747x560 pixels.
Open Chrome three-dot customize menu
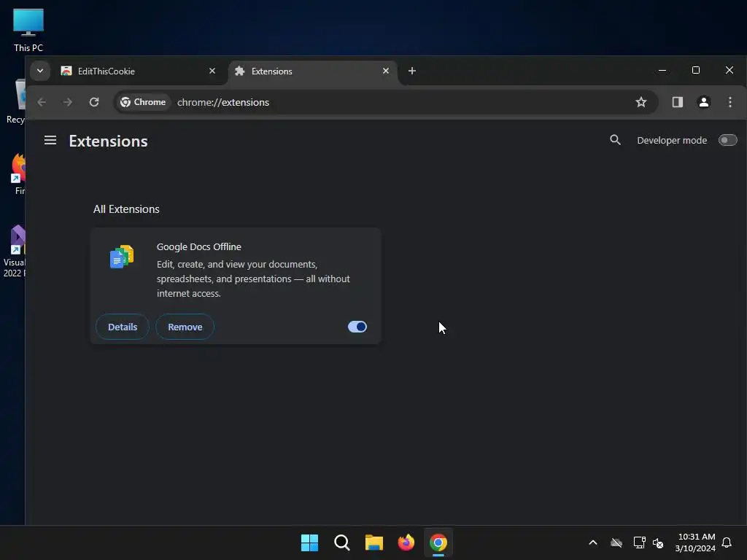click(x=729, y=102)
